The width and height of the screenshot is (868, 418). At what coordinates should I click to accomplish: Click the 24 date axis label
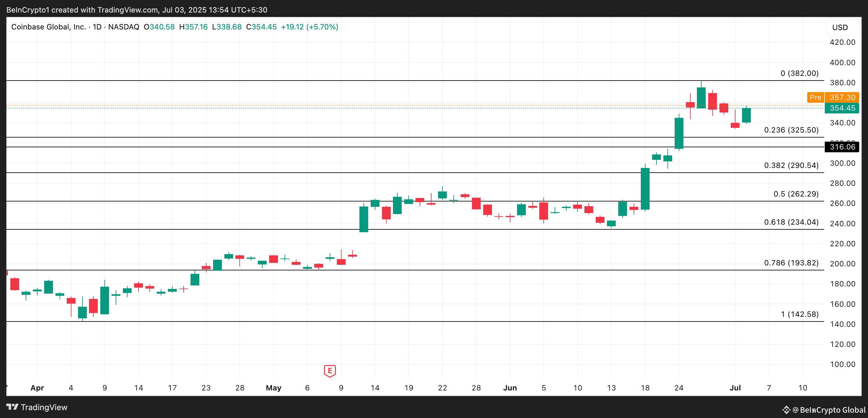pyautogui.click(x=679, y=388)
